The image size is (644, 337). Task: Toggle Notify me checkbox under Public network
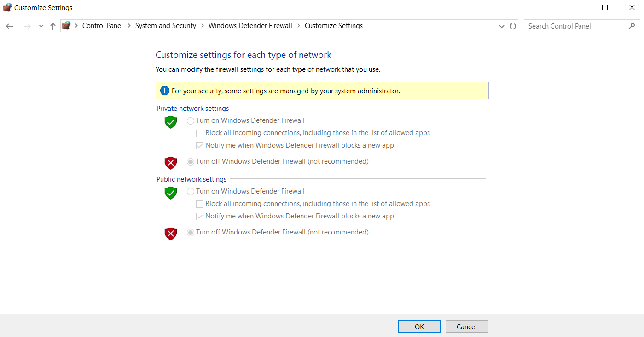tap(200, 217)
